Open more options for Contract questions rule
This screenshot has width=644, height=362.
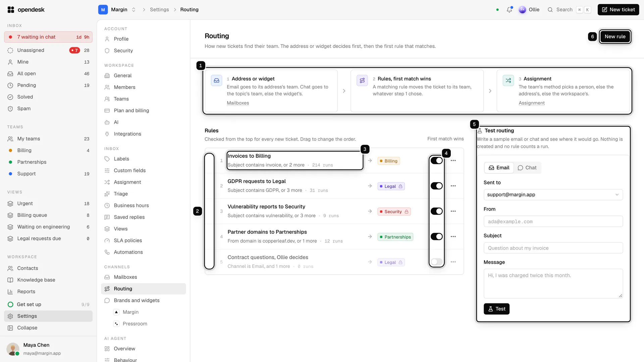coord(453,262)
